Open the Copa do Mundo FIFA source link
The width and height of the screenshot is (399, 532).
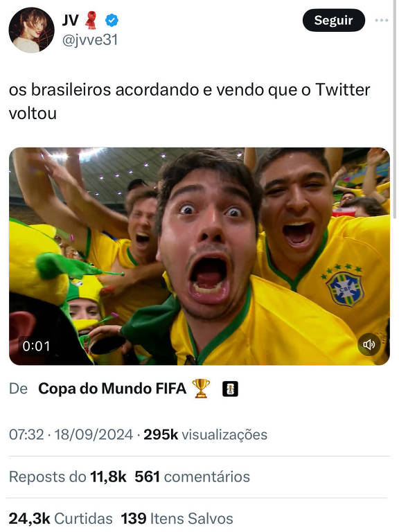click(x=112, y=389)
